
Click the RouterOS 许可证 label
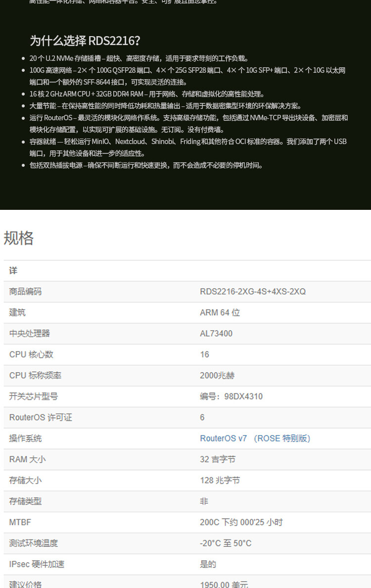click(41, 417)
